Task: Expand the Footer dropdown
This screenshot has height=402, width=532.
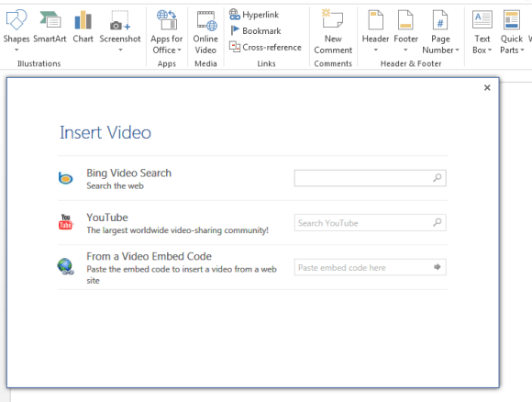Action: [x=405, y=31]
